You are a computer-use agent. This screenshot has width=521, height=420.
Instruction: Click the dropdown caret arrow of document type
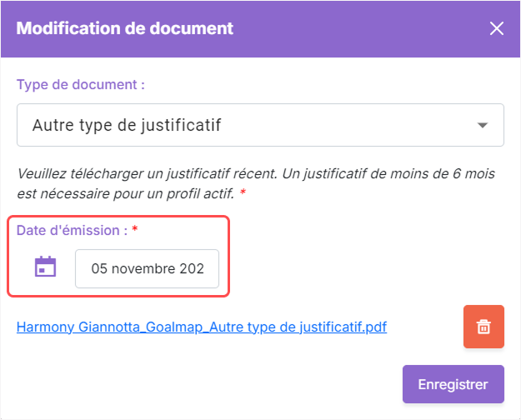pos(483,125)
